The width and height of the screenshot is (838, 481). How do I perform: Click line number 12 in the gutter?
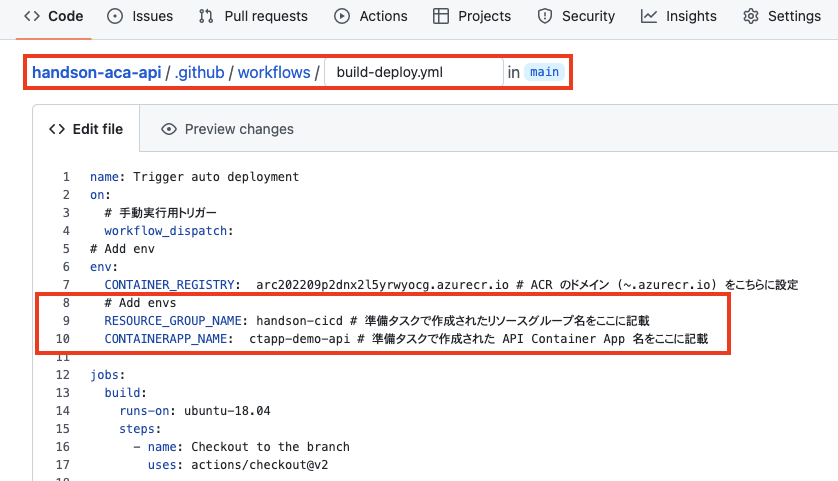[63, 375]
